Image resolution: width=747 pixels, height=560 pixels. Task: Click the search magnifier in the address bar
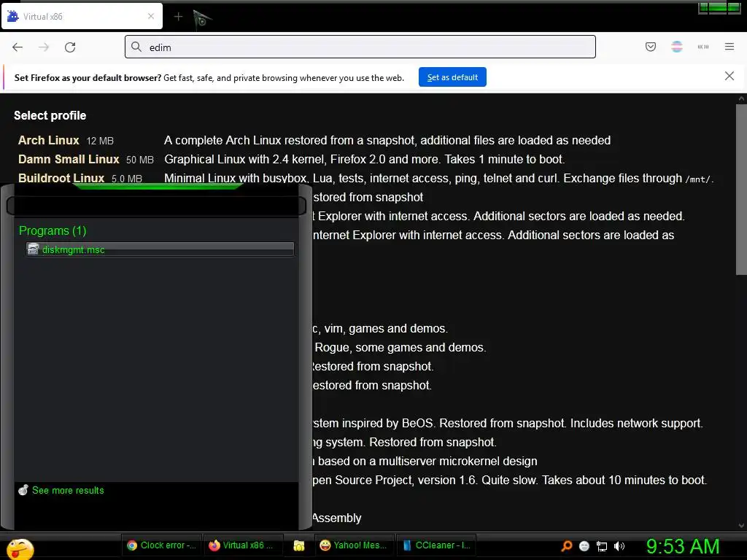(136, 47)
